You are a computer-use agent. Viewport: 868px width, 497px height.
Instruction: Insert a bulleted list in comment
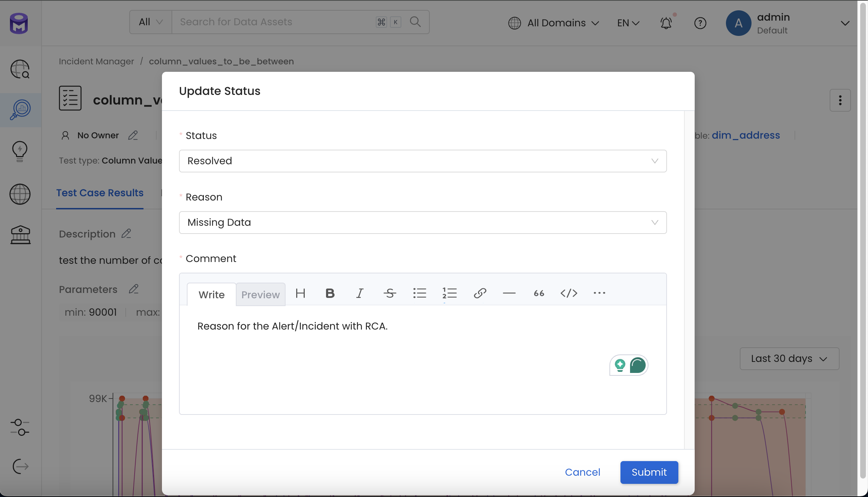[x=419, y=293]
